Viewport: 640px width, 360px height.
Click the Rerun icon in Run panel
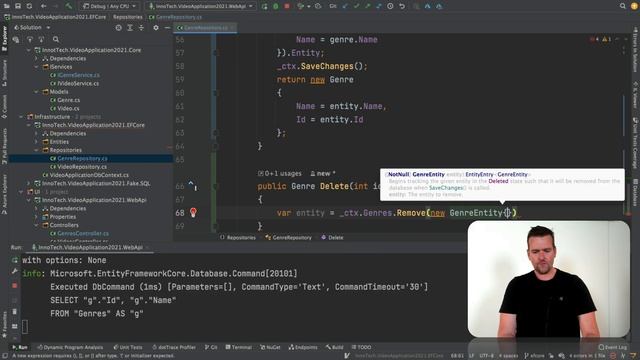point(15,260)
